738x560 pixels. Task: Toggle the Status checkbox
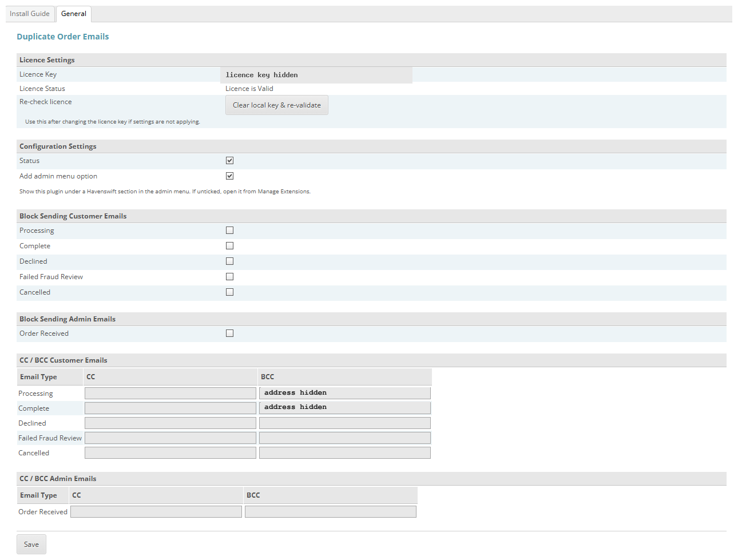click(x=229, y=161)
